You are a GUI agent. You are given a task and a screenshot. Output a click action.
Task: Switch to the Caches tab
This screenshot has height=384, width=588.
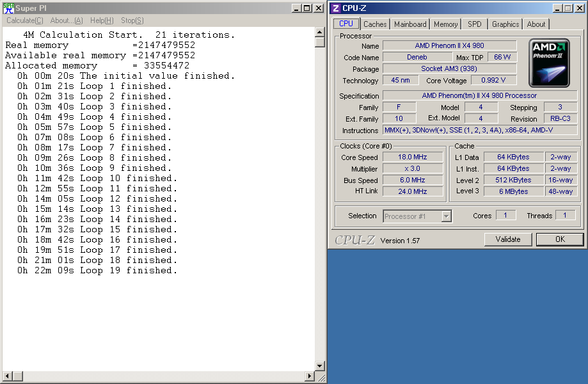[375, 24]
